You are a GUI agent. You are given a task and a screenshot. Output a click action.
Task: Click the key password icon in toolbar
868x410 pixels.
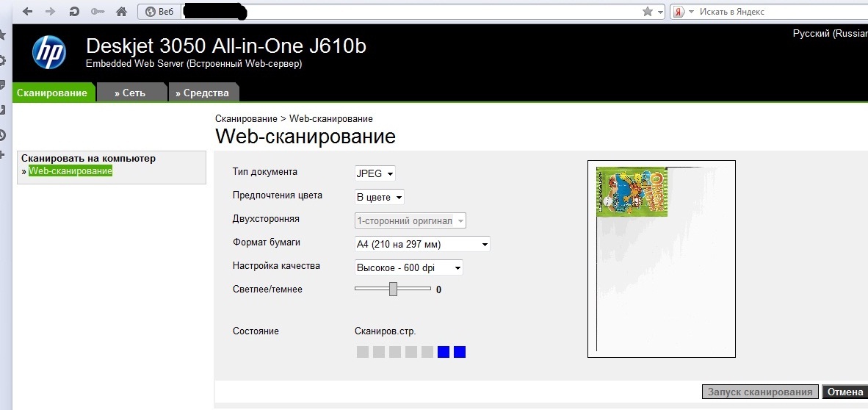[98, 12]
